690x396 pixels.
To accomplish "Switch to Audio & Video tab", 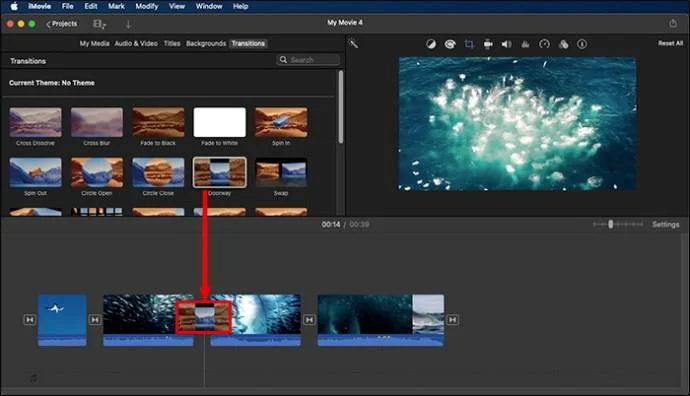I will coord(136,44).
